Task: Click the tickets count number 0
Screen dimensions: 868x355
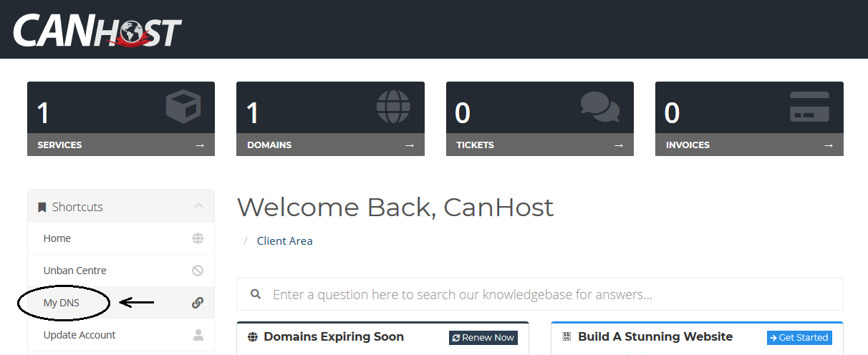Action: coord(463,113)
